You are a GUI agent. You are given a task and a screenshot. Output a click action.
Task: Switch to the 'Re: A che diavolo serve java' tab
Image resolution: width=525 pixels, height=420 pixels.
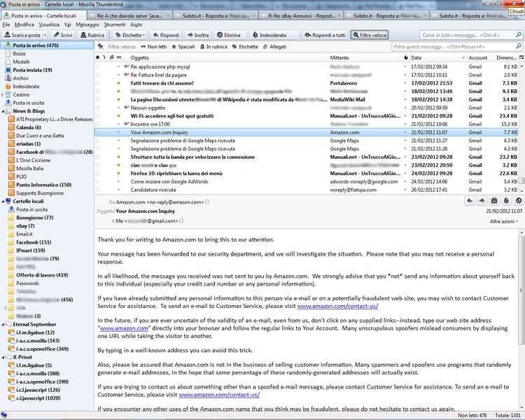click(x=129, y=15)
